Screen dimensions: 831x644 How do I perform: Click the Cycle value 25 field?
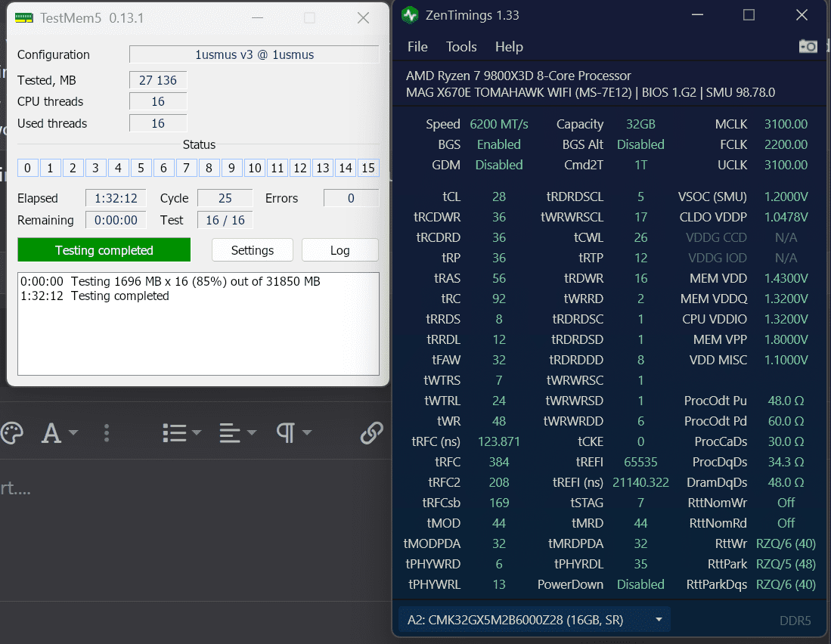tap(225, 198)
